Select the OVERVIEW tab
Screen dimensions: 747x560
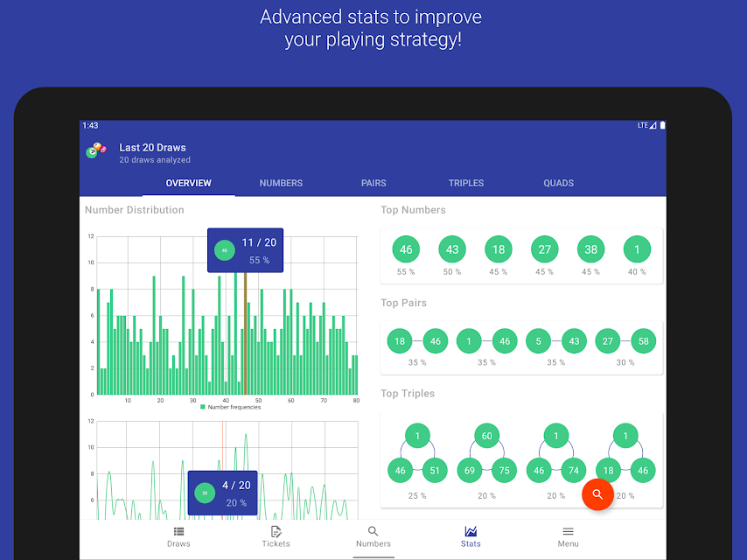pos(188,183)
